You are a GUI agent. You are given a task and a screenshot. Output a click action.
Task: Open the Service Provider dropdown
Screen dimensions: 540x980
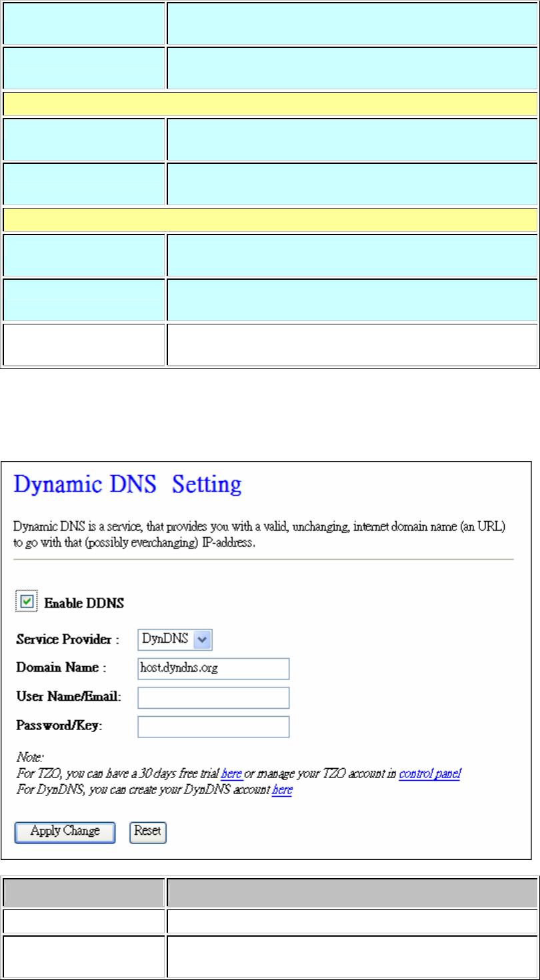(x=175, y=640)
